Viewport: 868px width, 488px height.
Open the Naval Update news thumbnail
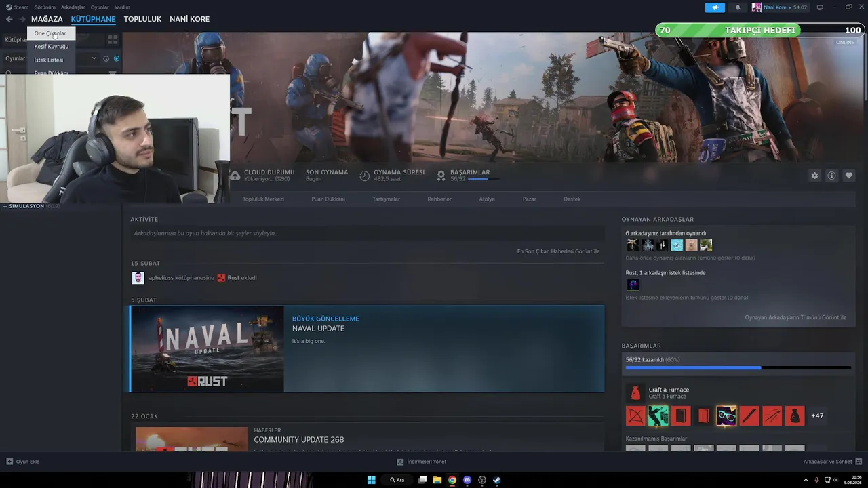(208, 349)
